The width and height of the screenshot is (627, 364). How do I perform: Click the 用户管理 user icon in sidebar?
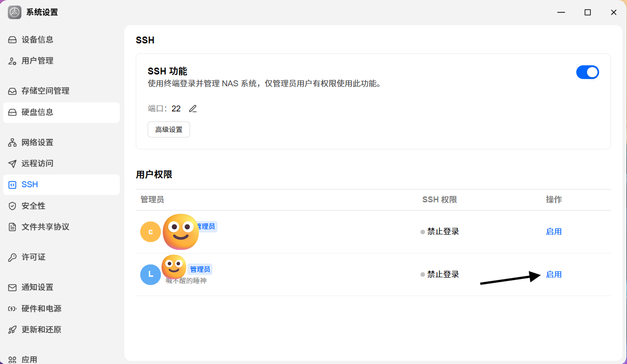[12, 61]
